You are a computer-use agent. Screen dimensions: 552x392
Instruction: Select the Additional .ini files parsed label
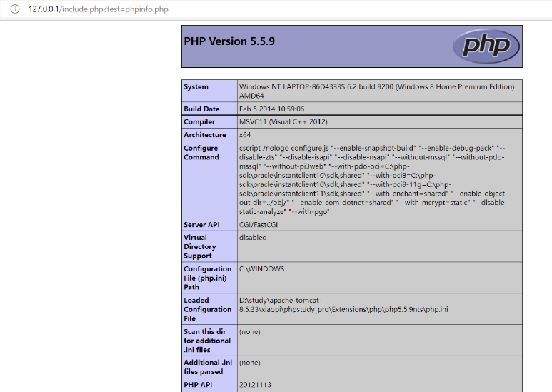208,367
